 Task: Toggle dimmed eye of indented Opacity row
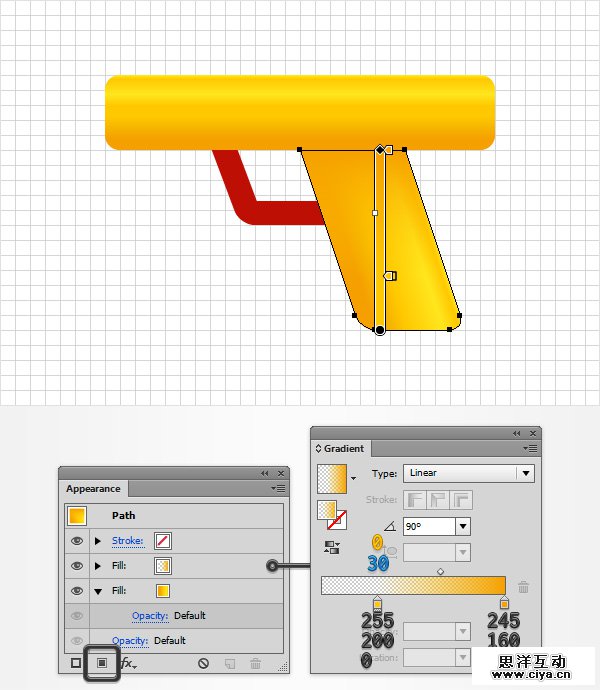[77, 616]
